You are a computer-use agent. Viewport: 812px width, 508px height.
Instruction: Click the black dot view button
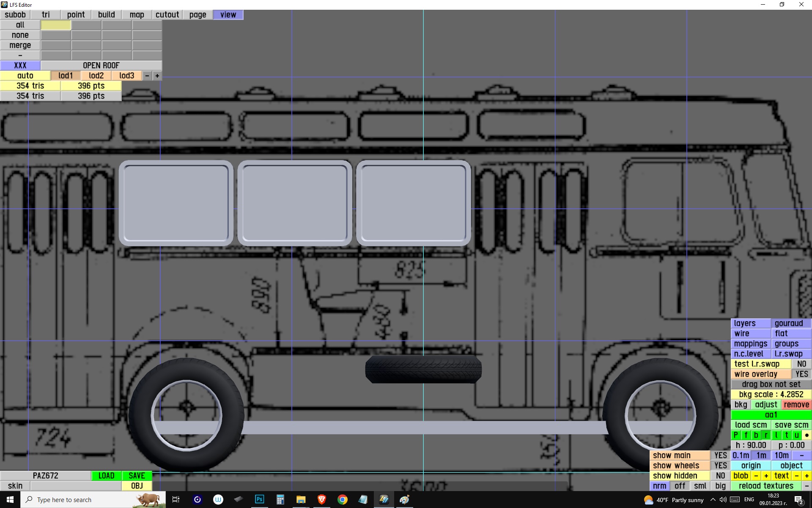coord(807,435)
